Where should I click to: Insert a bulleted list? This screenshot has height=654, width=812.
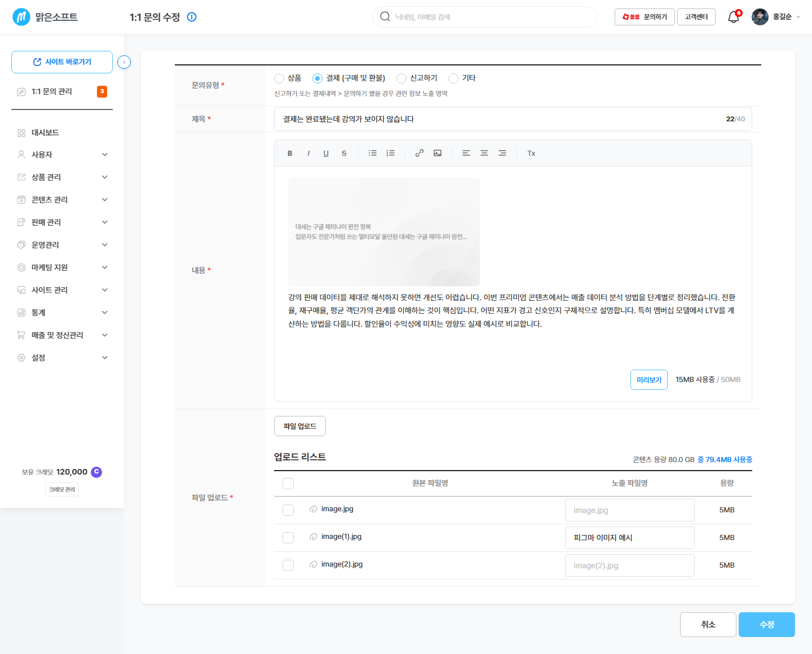[x=373, y=153]
